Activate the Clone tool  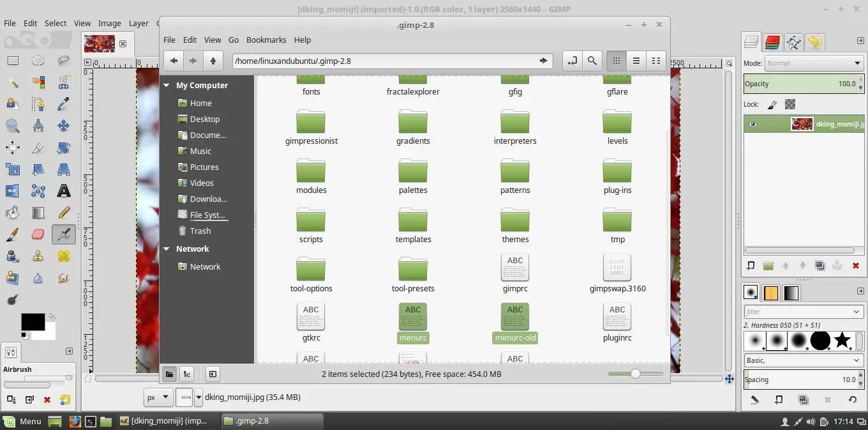pyautogui.click(x=38, y=256)
